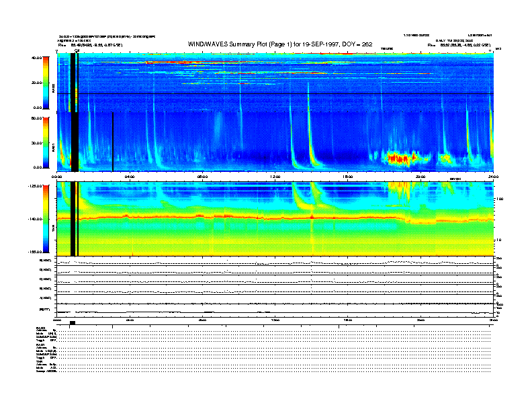The width and height of the screenshot is (532, 411).
Task: Click the red intense burst in RAD1 near 19:00
Action: 400,158
